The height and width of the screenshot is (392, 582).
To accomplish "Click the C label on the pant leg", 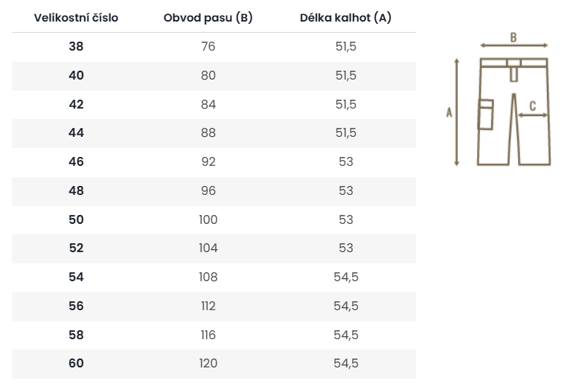I will pyautogui.click(x=532, y=106).
